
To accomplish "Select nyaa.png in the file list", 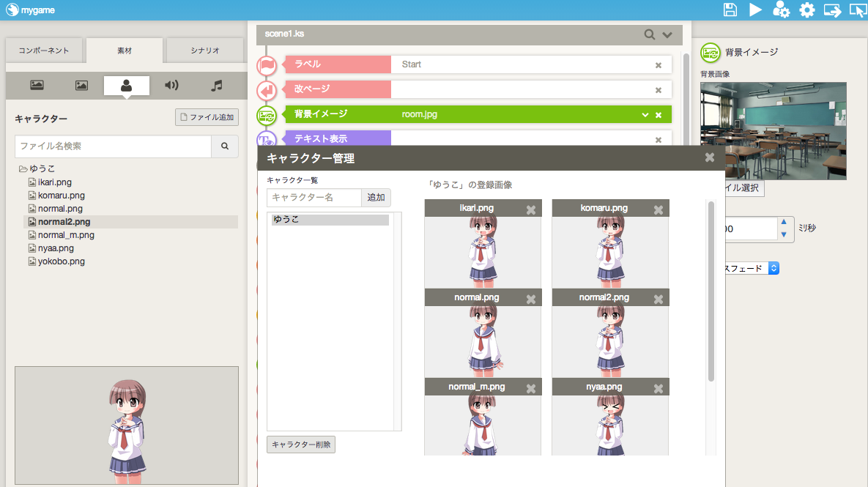I will [x=56, y=248].
